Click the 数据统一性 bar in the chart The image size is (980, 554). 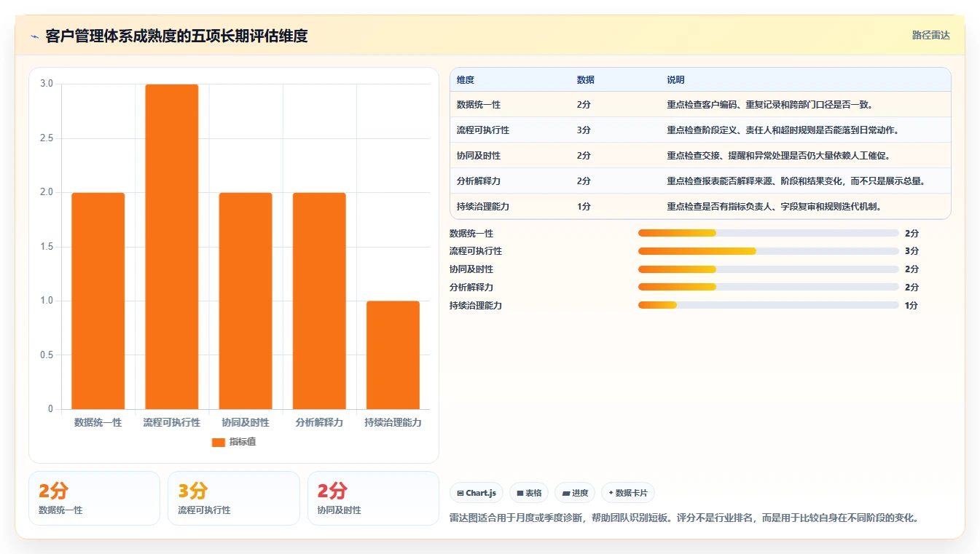coord(98,301)
